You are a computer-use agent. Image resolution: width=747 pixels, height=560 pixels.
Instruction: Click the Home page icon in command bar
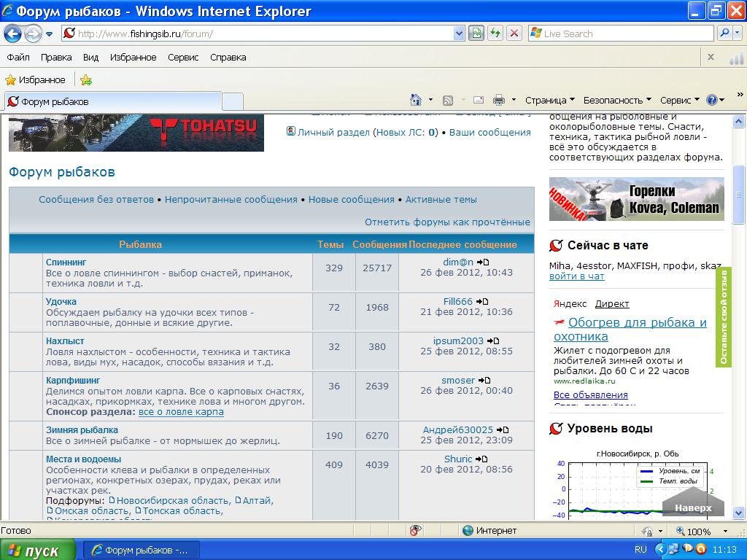pyautogui.click(x=416, y=100)
